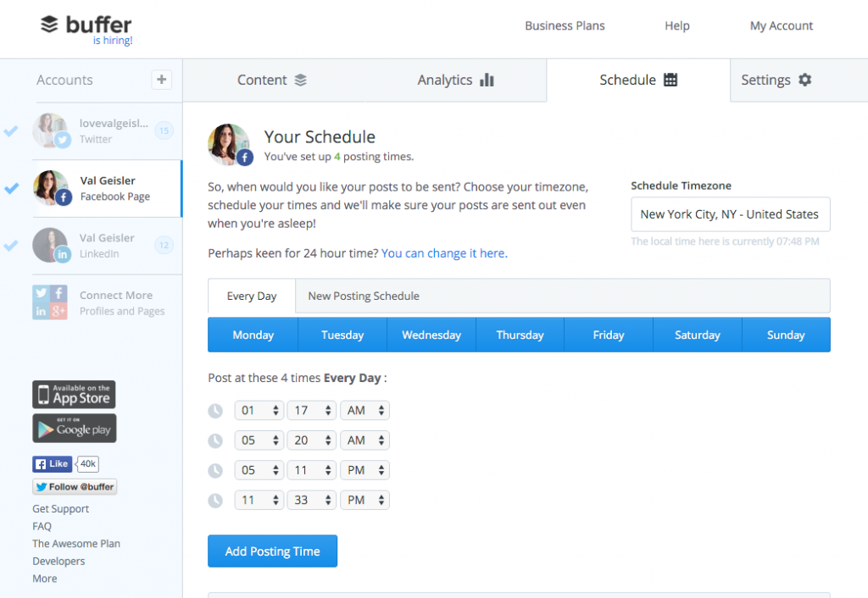Toggle the checkmark for Val Geisler Facebook Page
This screenshot has height=598, width=868.
[11, 189]
